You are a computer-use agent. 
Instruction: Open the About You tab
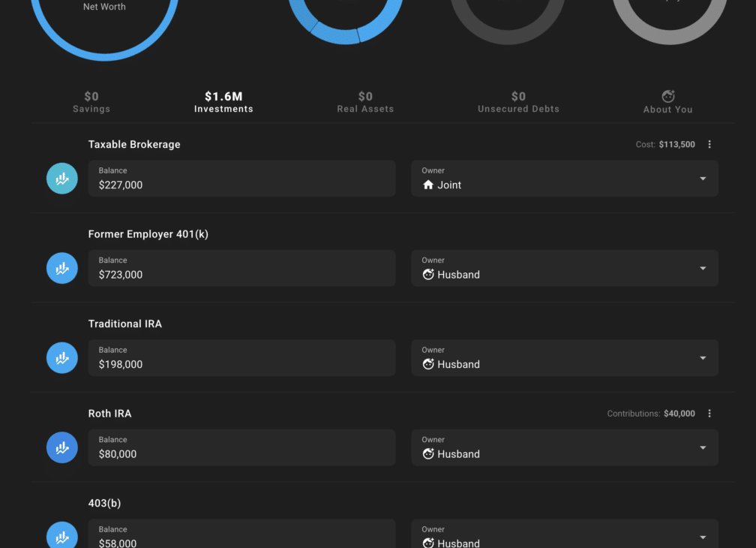click(667, 102)
